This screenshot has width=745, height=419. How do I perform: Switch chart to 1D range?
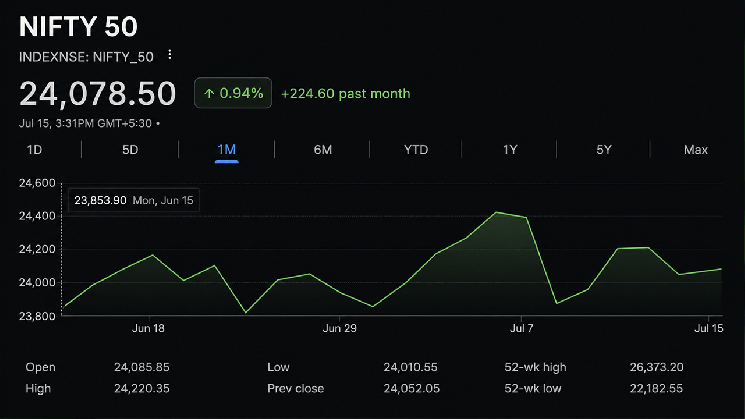tap(34, 150)
